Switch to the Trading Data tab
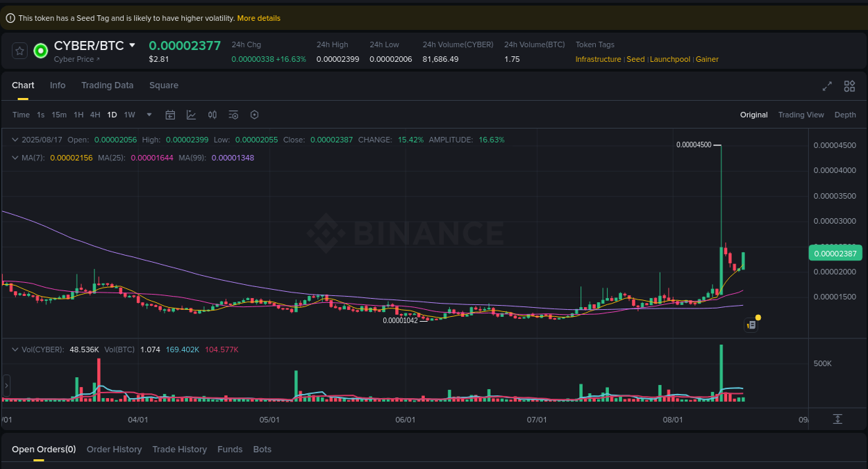 [x=107, y=85]
